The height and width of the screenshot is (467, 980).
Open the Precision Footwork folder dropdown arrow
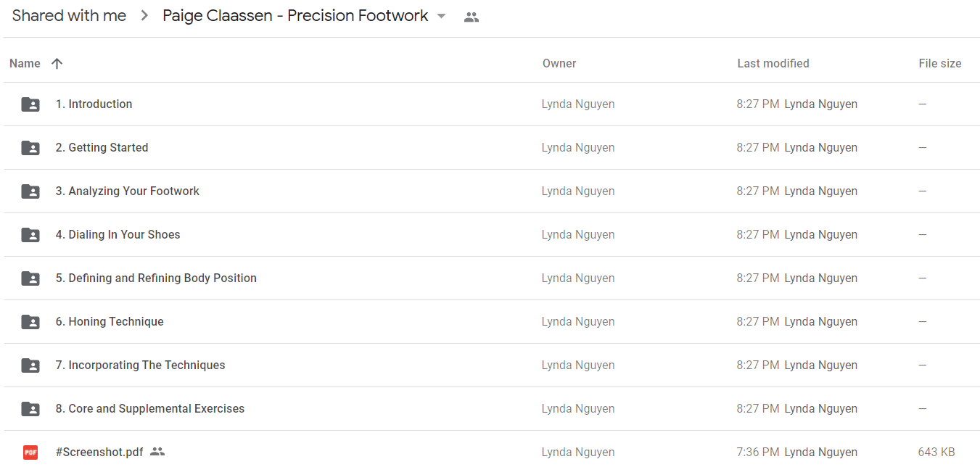click(x=441, y=16)
